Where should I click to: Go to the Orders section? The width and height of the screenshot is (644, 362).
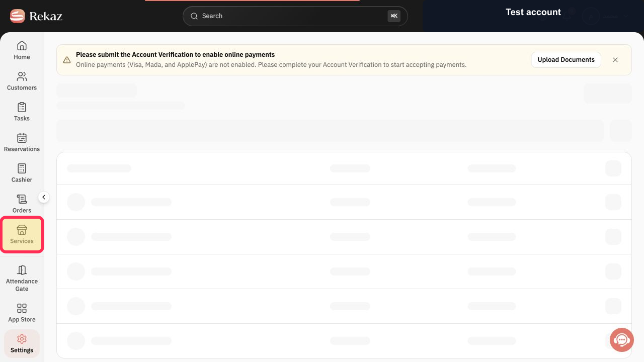click(x=22, y=204)
